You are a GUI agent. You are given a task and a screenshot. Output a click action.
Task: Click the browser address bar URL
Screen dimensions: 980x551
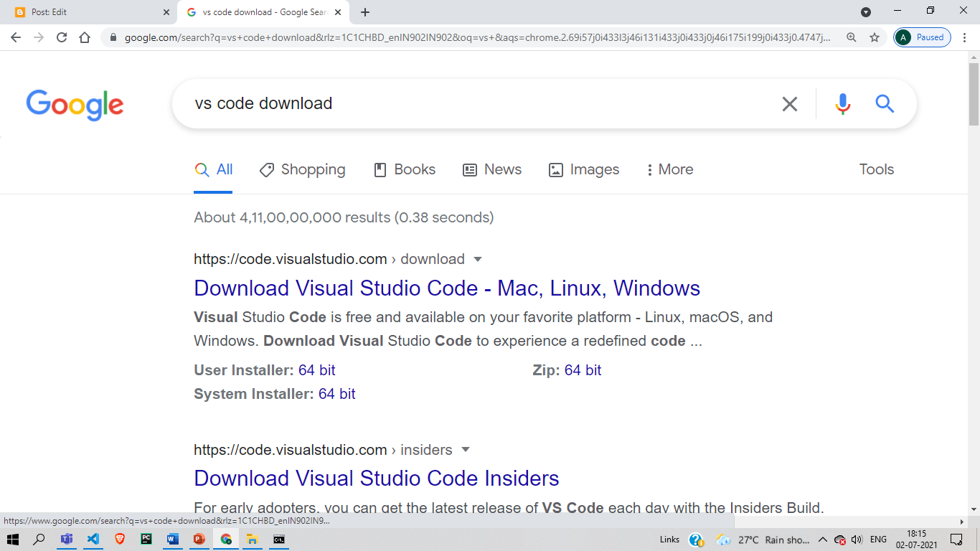[x=477, y=37]
